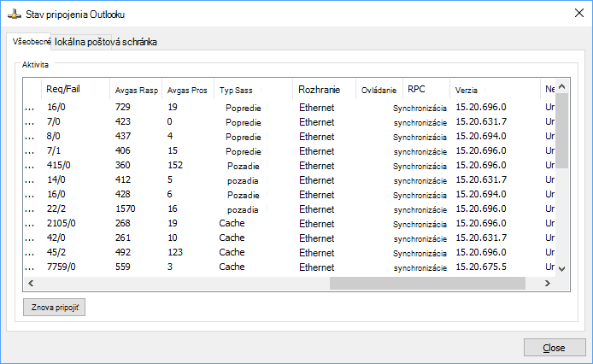The image size is (593, 364).
Task: Click the 1570 average response value
Action: [126, 208]
